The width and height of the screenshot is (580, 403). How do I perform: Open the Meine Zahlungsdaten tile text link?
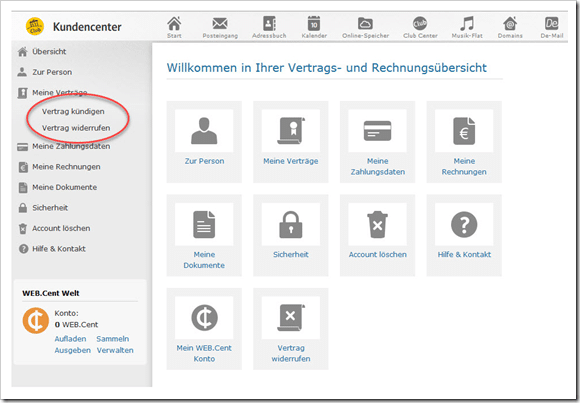[x=377, y=167]
